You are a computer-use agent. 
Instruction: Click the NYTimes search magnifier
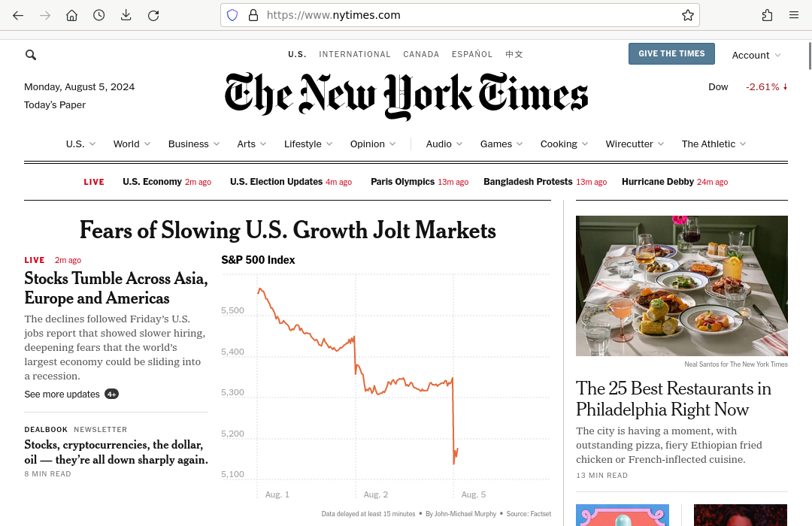31,55
